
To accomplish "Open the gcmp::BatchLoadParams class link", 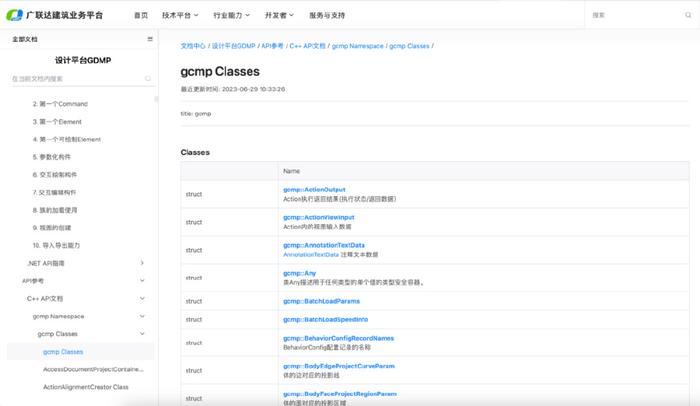I will 321,301.
